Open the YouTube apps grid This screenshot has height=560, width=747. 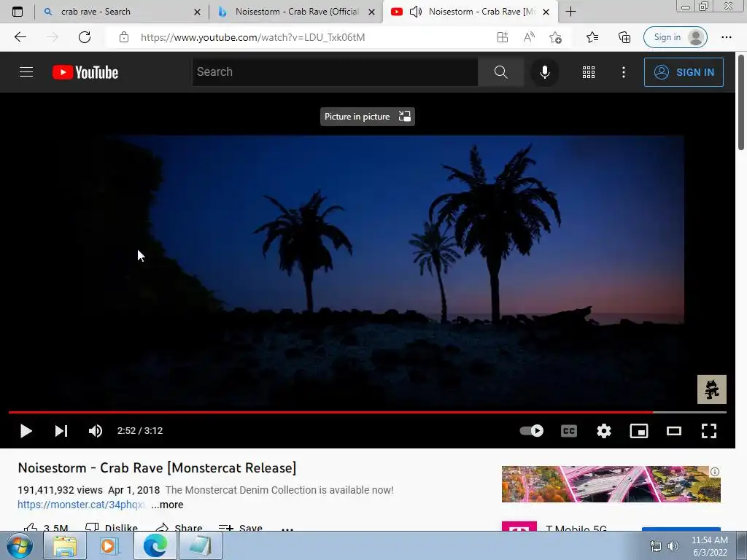[589, 72]
